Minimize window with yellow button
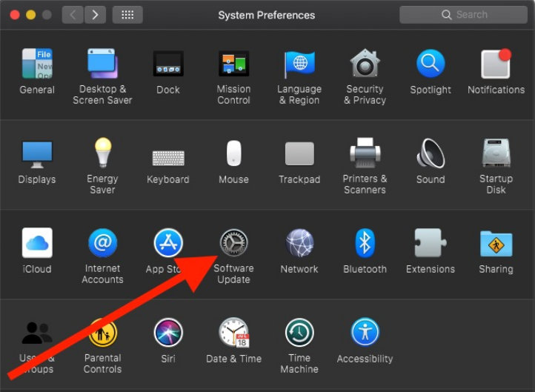The height and width of the screenshot is (392, 535). coord(30,15)
